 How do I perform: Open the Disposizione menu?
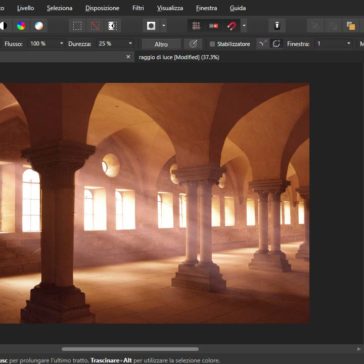[x=102, y=8]
